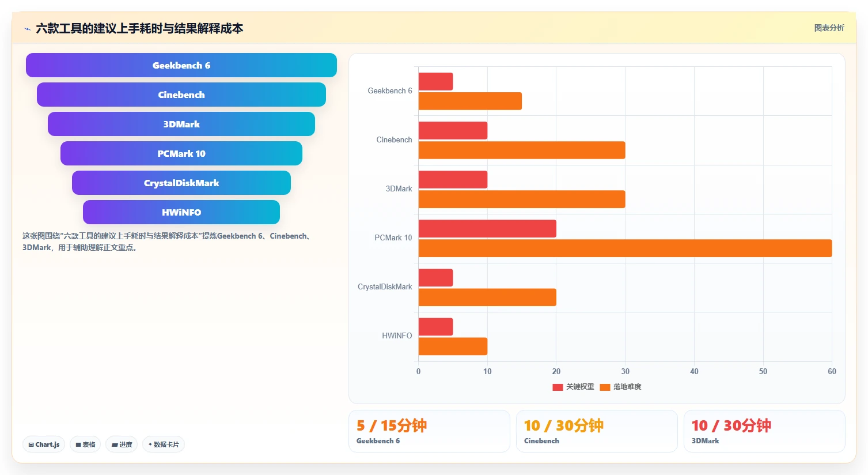Click the orange 落地难度 bar for HWiNFO
Viewport: 868px width, 475px height.
point(453,346)
